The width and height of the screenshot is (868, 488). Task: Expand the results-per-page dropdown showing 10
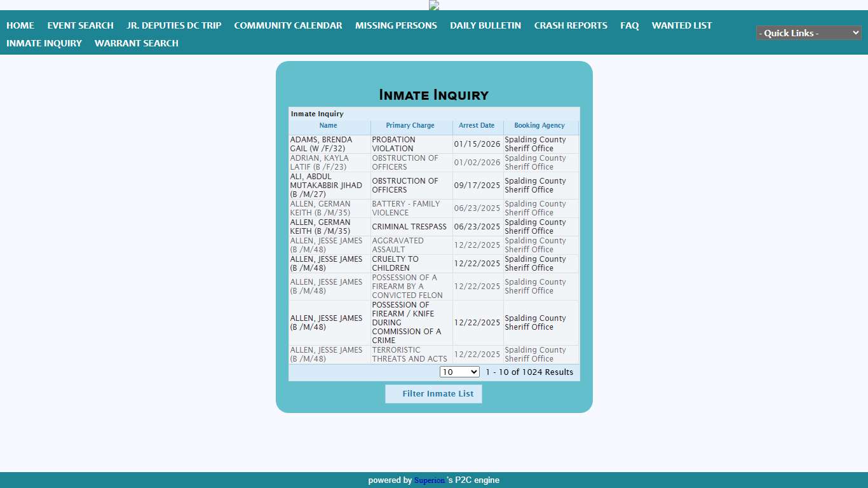click(x=459, y=372)
